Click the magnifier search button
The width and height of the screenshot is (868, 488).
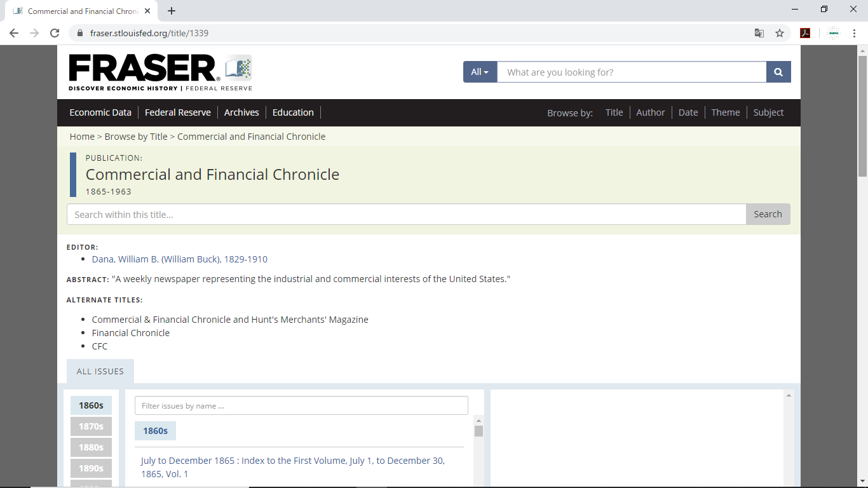(778, 72)
